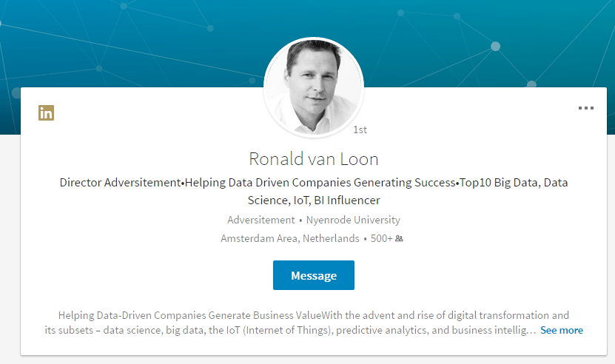This screenshot has height=364, width=615.
Task: Click the name Ronald van Loon
Action: pos(314,159)
